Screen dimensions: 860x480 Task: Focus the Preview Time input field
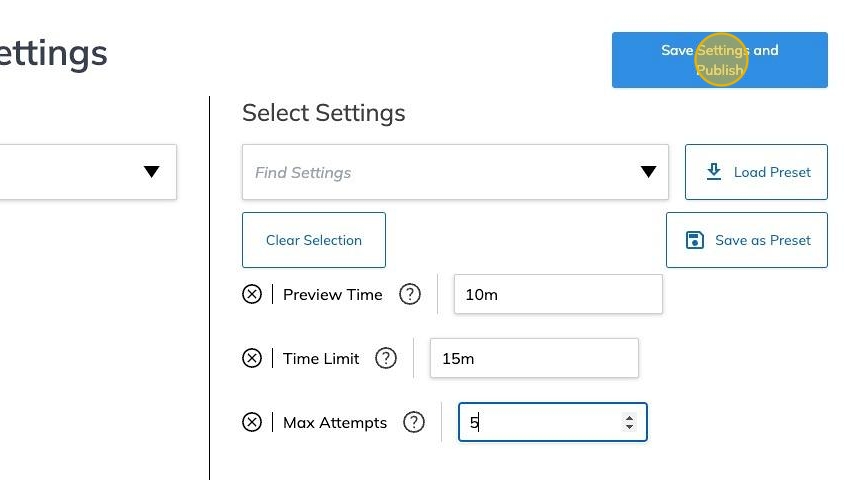tap(557, 294)
